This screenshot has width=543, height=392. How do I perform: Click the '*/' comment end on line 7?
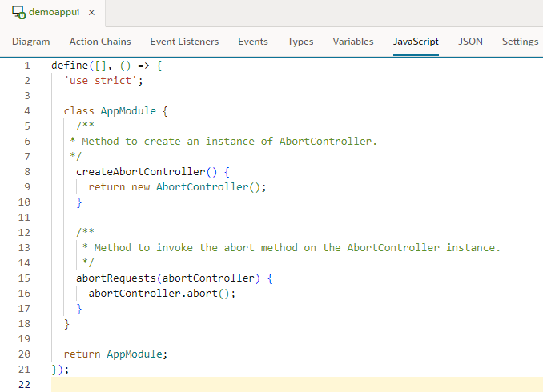76,157
